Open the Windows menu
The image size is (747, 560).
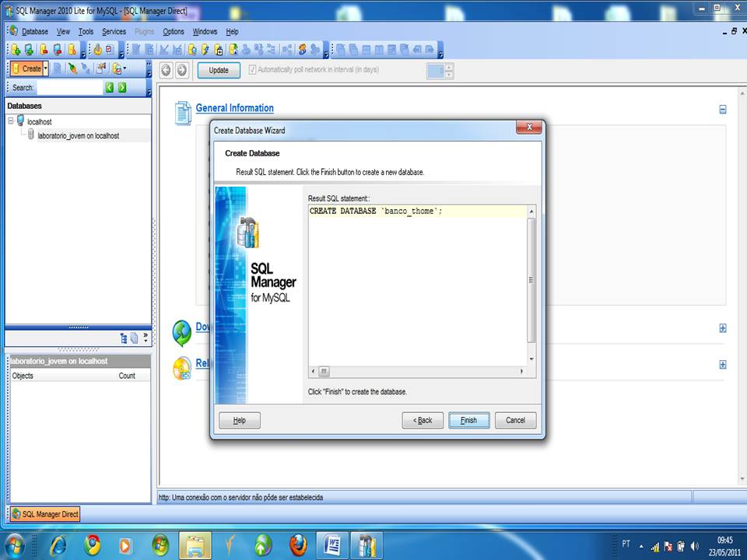(x=205, y=31)
